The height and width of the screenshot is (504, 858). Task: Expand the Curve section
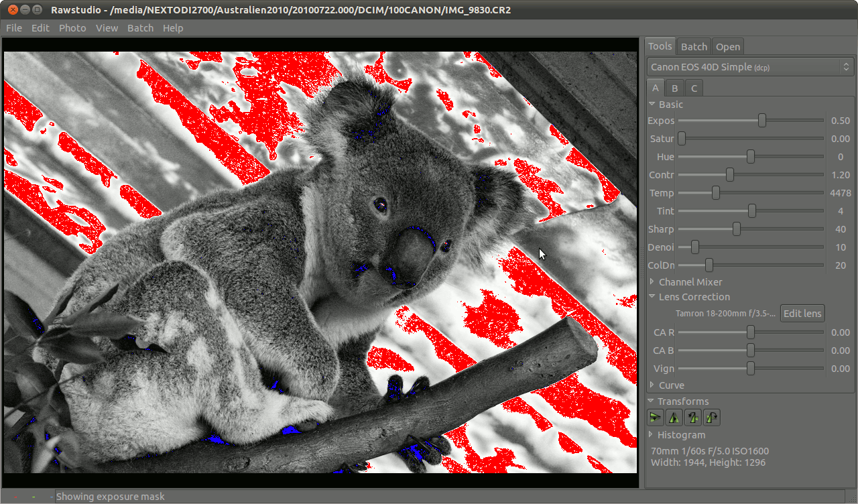point(666,385)
